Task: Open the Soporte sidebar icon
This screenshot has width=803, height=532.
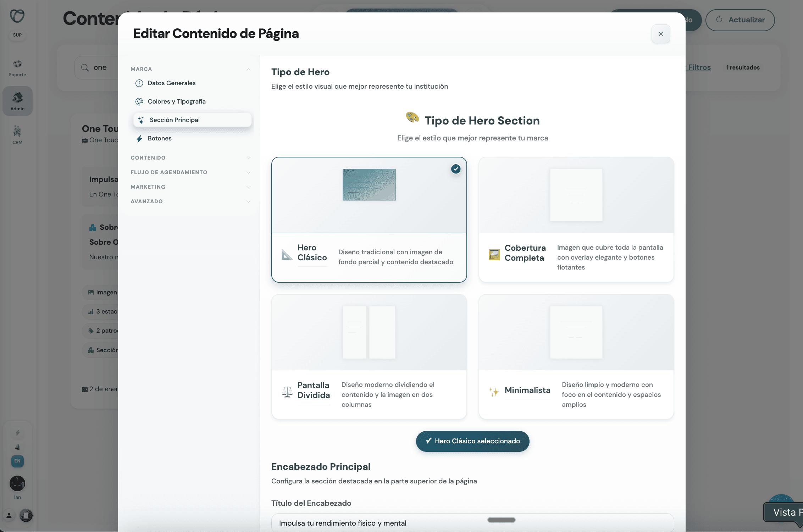Action: 17,68
